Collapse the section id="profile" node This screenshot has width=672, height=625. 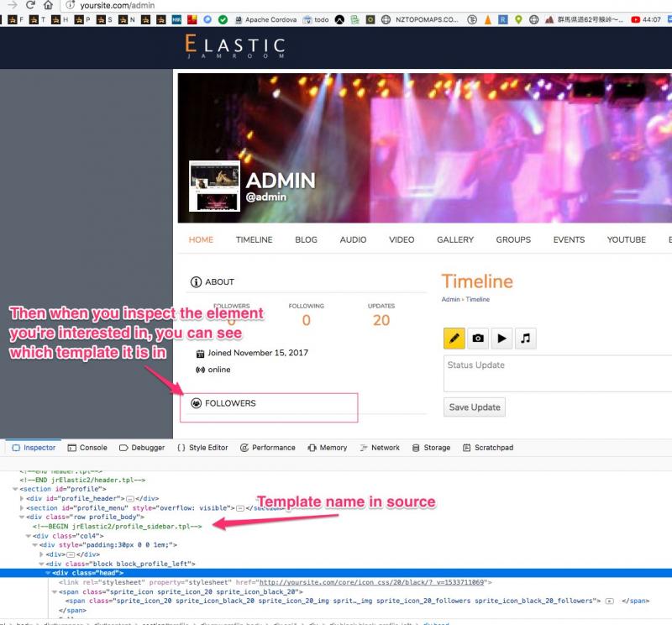(x=14, y=489)
